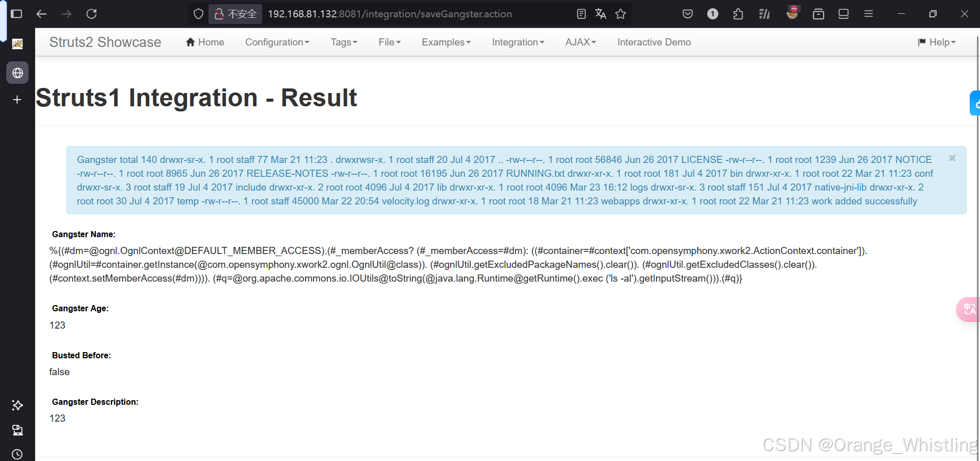
Task: Open a new tab with plus
Action: [x=17, y=100]
